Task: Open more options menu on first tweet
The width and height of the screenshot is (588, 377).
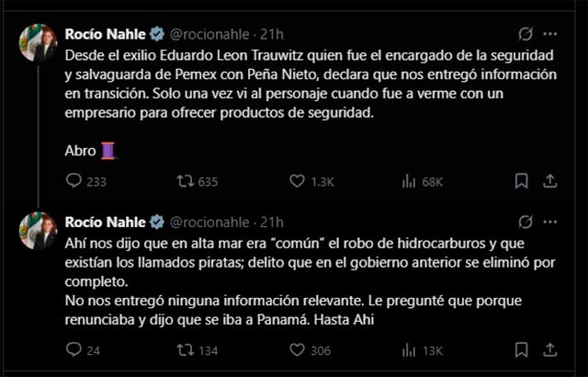Action: [x=550, y=34]
